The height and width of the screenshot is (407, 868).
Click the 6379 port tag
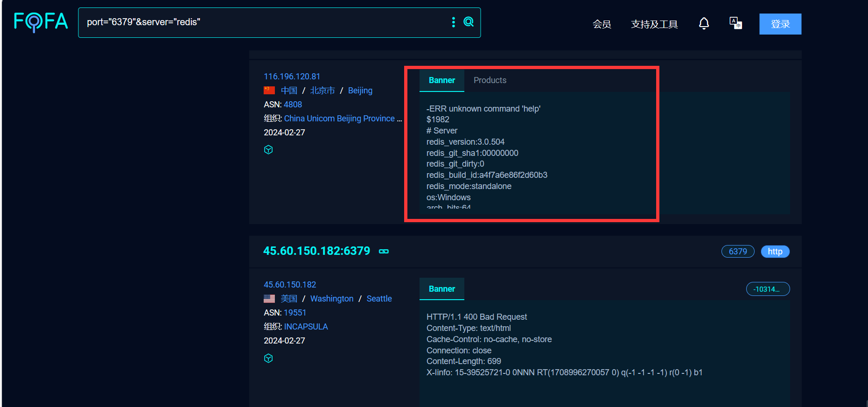coord(737,252)
